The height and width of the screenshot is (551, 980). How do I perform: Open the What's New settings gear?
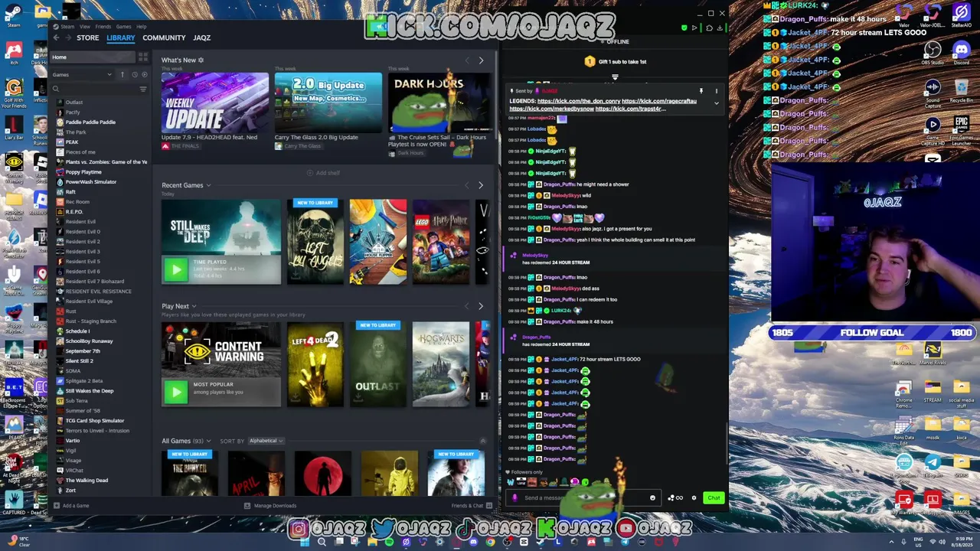[201, 60]
